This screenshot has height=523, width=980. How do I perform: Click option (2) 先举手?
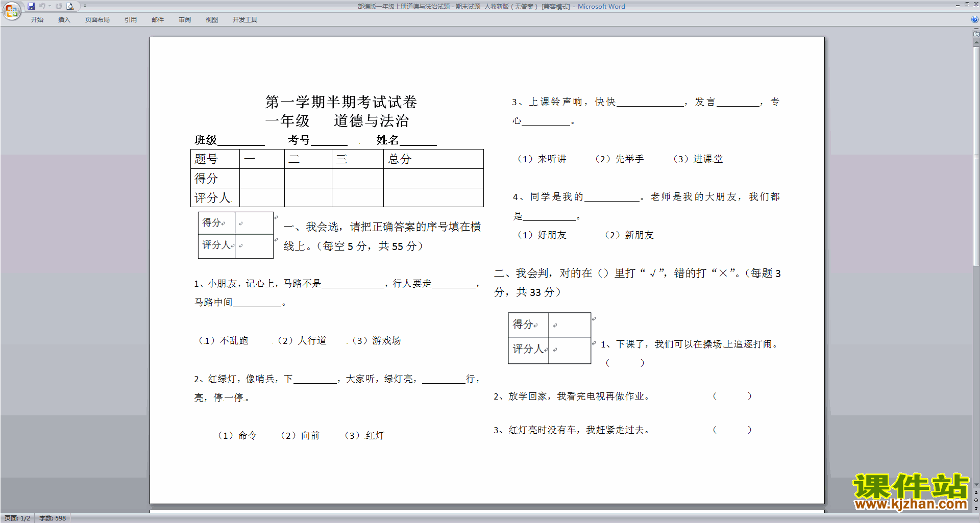(x=619, y=159)
